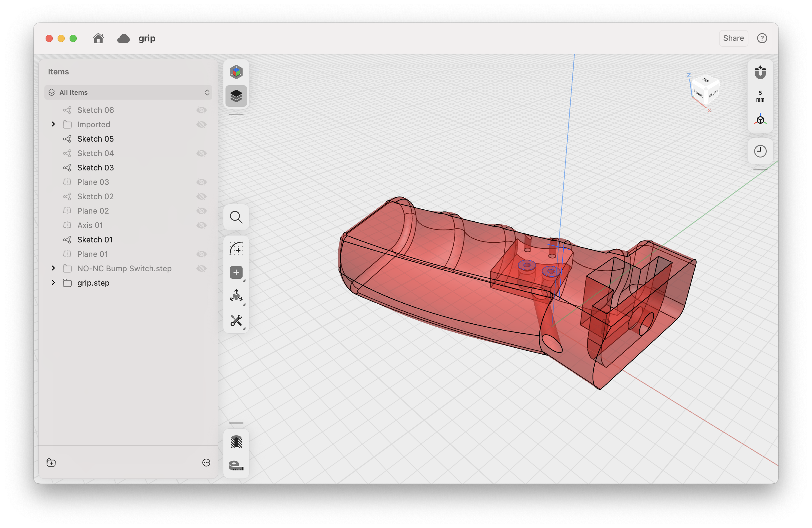Screen dimensions: 812x528
Task: Expand the grip.step folder
Action: (53, 283)
